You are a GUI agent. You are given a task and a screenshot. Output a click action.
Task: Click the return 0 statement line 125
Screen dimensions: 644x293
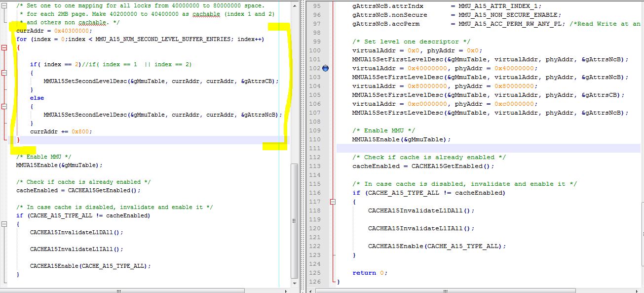point(370,273)
